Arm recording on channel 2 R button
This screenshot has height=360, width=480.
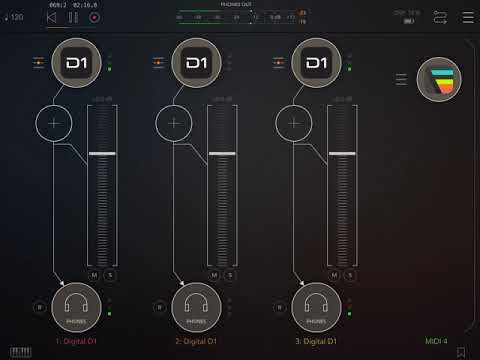160,307
